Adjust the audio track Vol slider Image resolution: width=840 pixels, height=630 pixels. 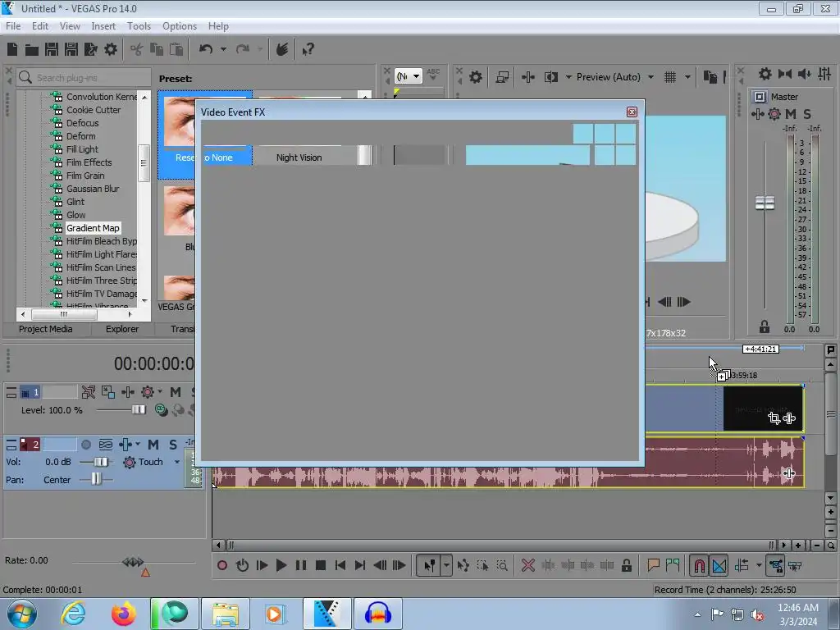[100, 463]
